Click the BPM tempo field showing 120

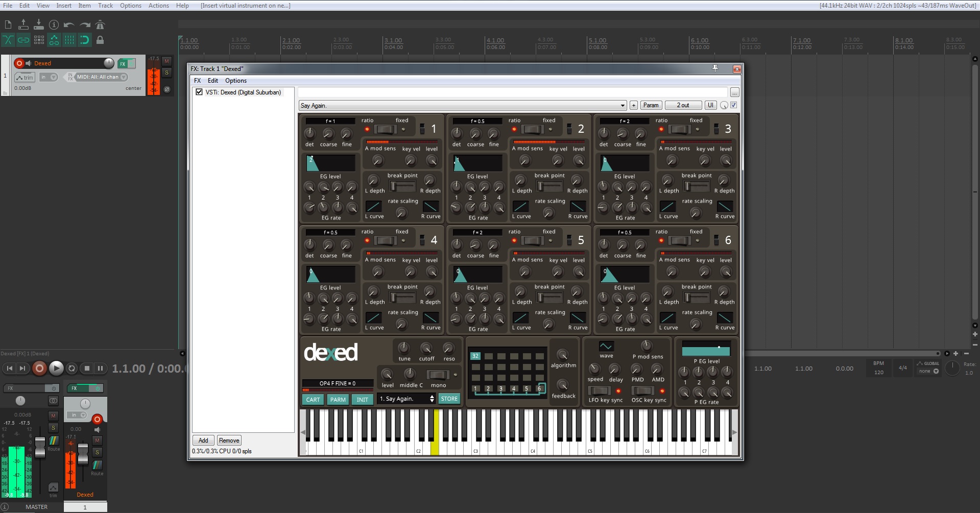(878, 372)
